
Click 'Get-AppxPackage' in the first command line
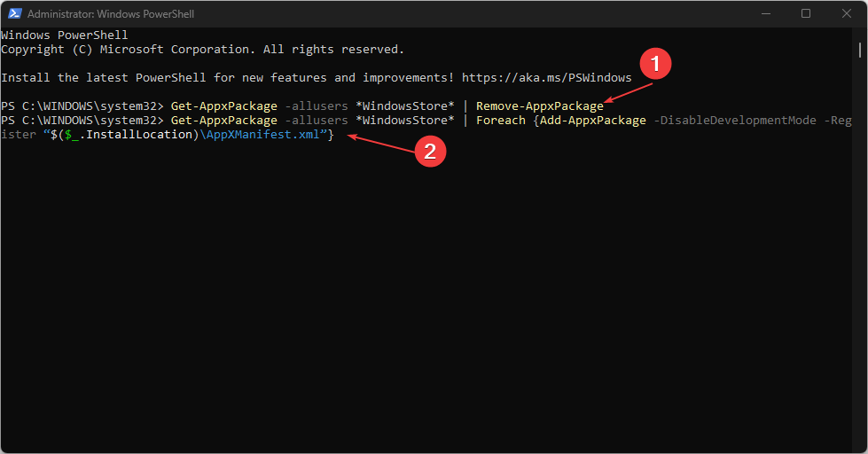point(223,106)
